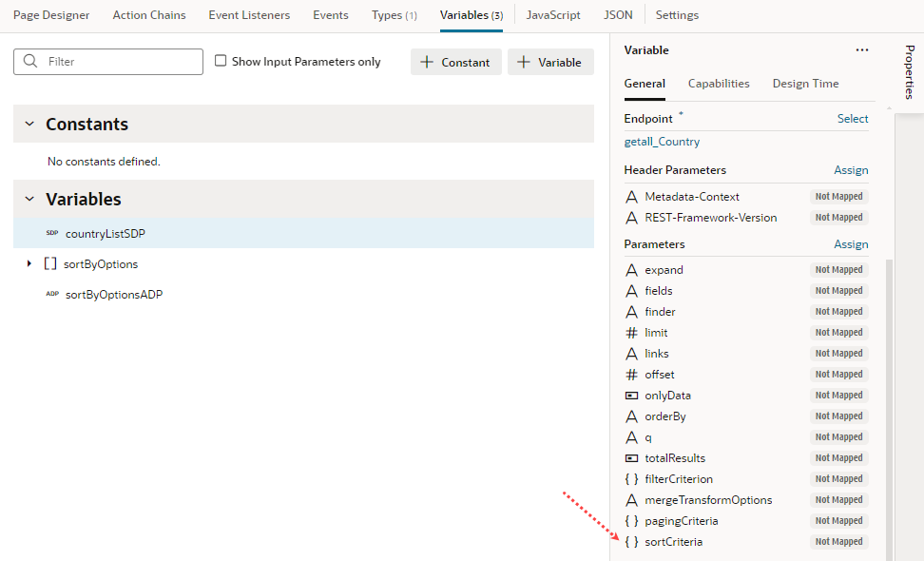Click string type icon next to fields
Screen dimensions: 924x561
pyautogui.click(x=632, y=291)
